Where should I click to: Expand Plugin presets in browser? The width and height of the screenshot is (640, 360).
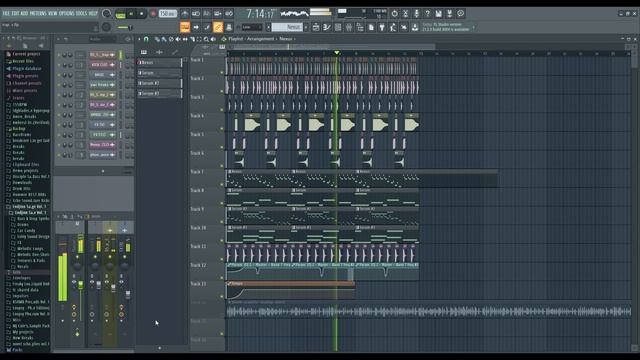[x=24, y=76]
